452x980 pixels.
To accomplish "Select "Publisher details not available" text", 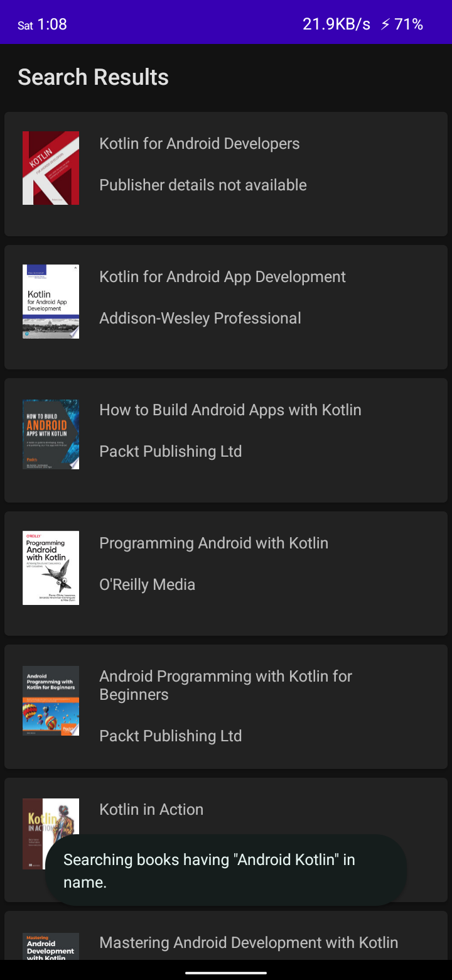I will (x=203, y=185).
